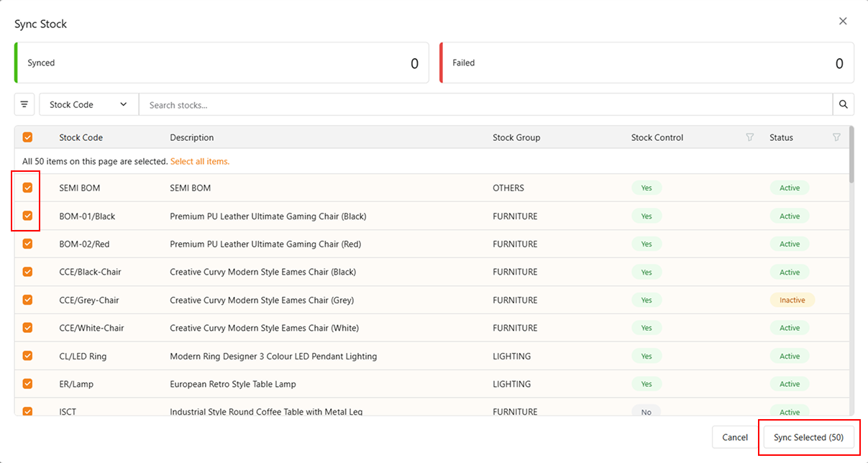Uncheck the CCE/Grey-Chair row checkbox
Screen dimensions: 868x463
pos(27,300)
